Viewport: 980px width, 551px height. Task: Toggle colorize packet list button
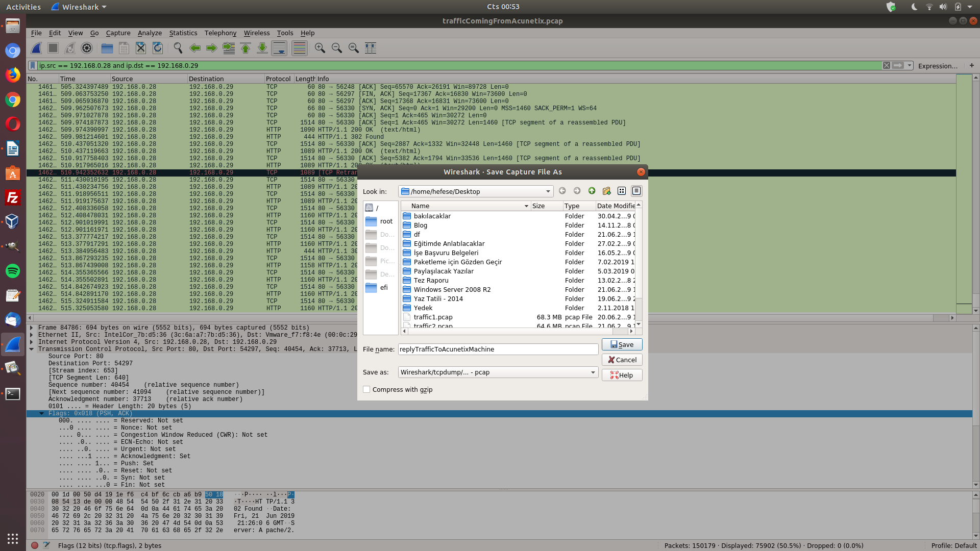(x=300, y=48)
